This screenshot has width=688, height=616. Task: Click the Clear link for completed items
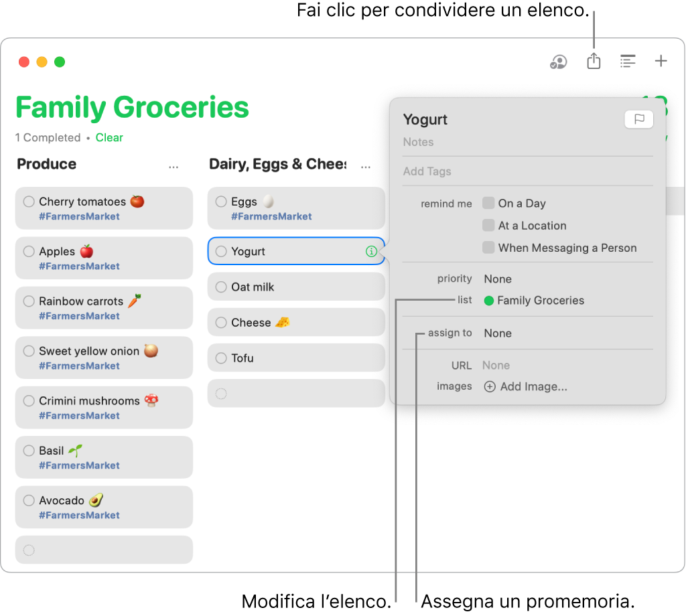[109, 137]
